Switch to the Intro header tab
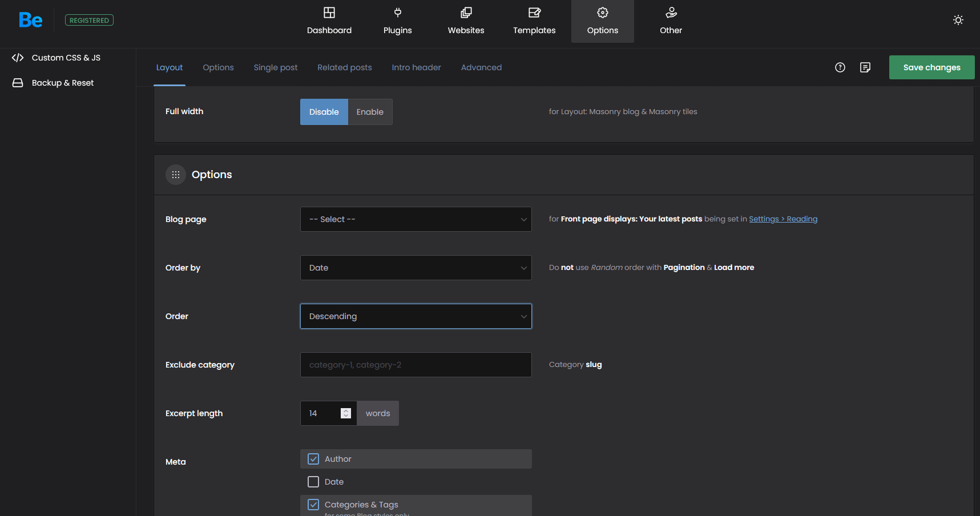Image resolution: width=980 pixels, height=516 pixels. coord(417,67)
